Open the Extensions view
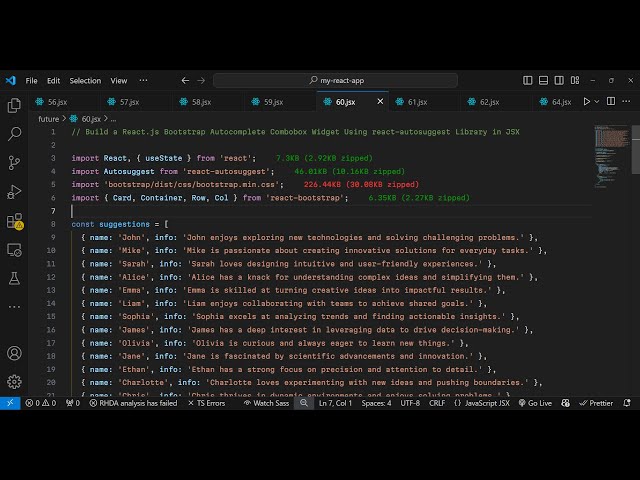Image resolution: width=640 pixels, height=480 pixels. tap(14, 221)
